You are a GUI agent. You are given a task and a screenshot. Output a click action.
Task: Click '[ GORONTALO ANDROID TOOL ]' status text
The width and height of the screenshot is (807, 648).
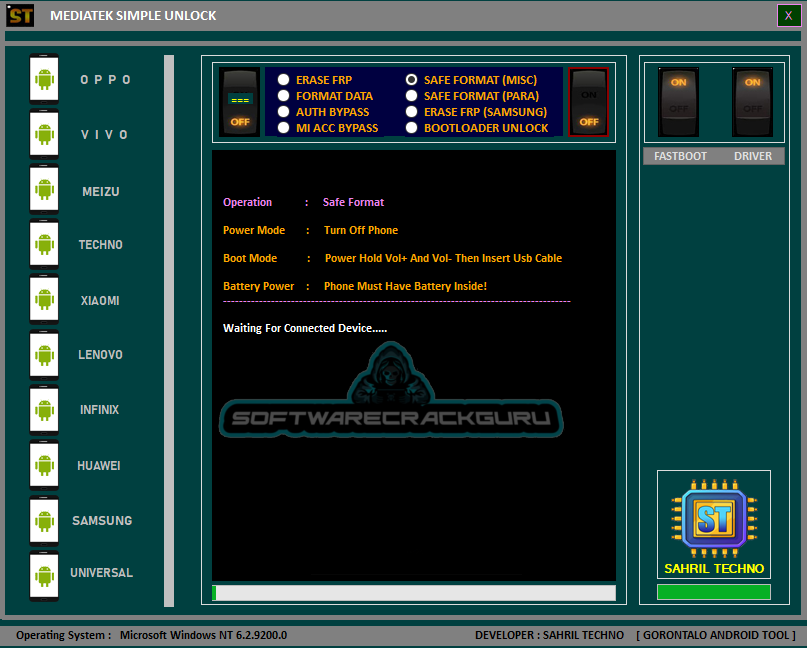click(x=716, y=635)
